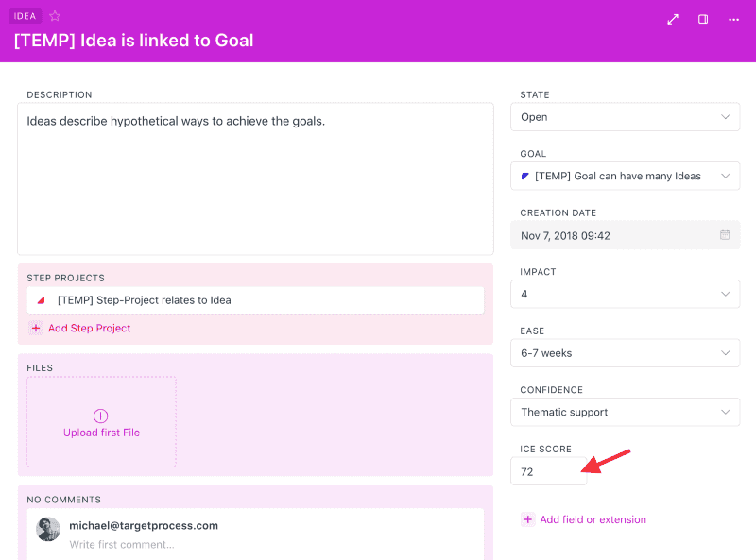Viewport: 756px width, 560px height.
Task: Click the Upload first File link
Action: click(101, 433)
